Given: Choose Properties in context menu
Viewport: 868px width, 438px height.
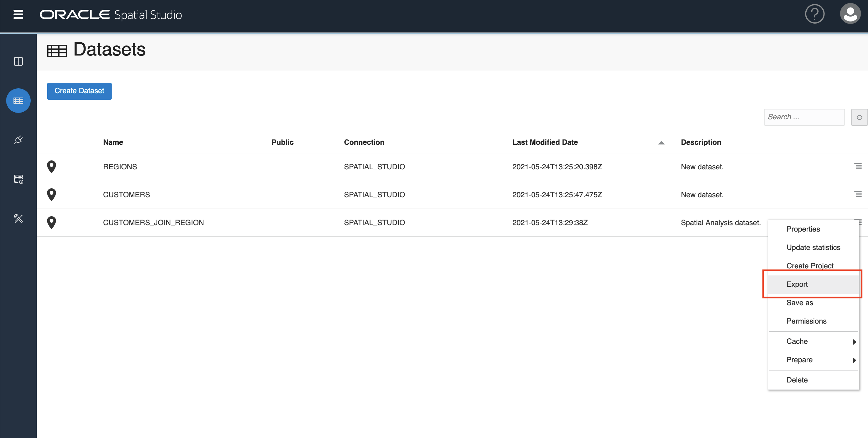Looking at the screenshot, I should [x=803, y=229].
